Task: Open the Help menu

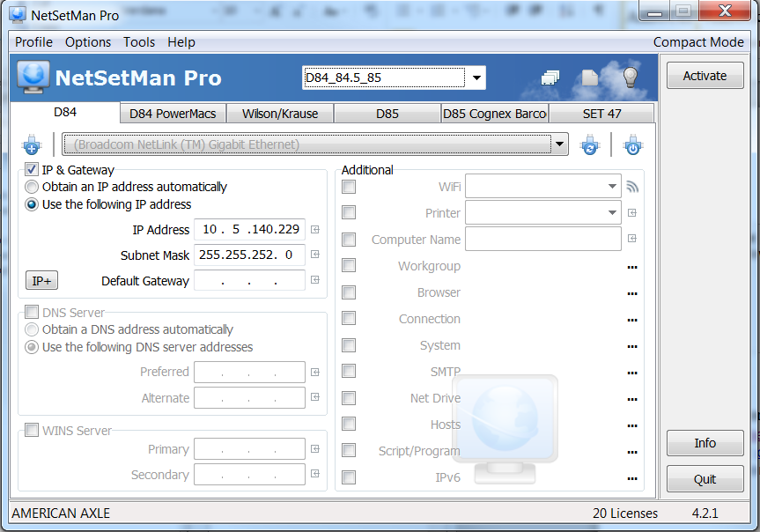Action: pos(181,42)
